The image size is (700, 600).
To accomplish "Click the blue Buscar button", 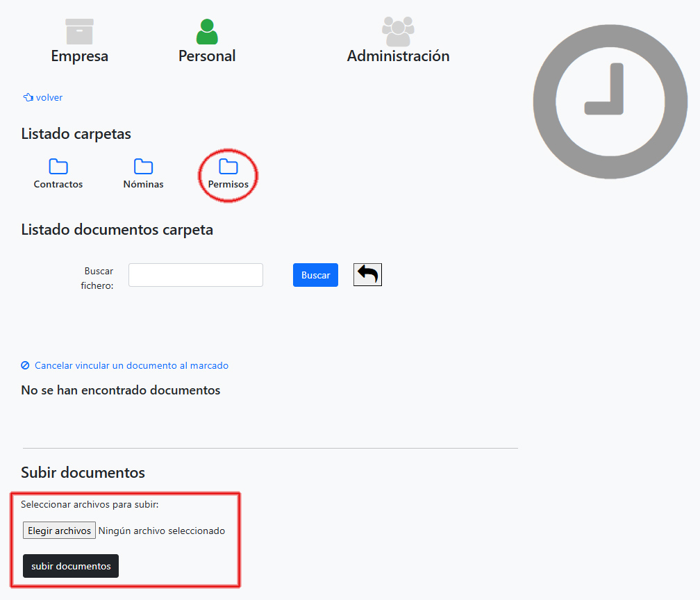I will point(315,275).
